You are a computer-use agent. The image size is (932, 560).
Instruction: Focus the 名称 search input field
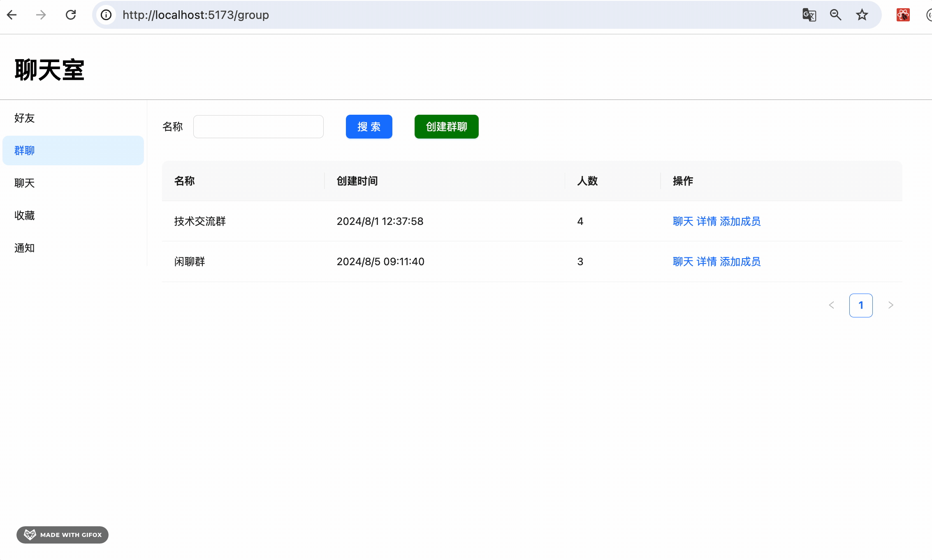point(258,127)
